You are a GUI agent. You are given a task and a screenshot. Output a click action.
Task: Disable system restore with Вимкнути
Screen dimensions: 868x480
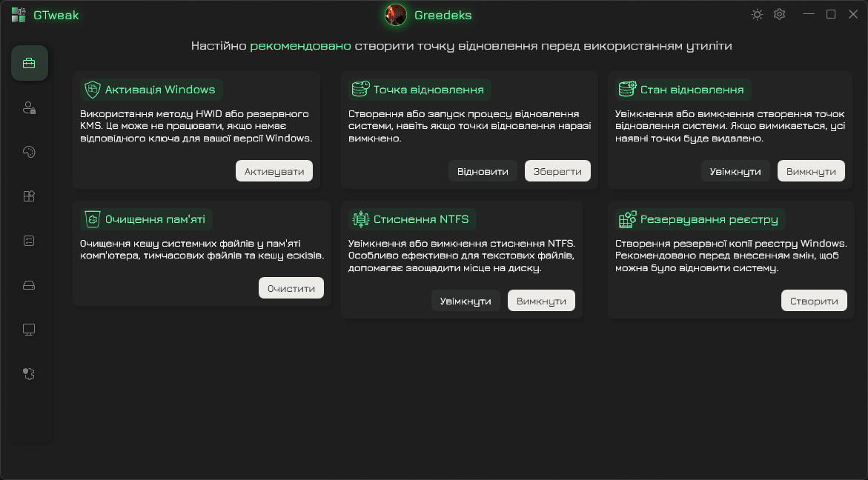[811, 171]
